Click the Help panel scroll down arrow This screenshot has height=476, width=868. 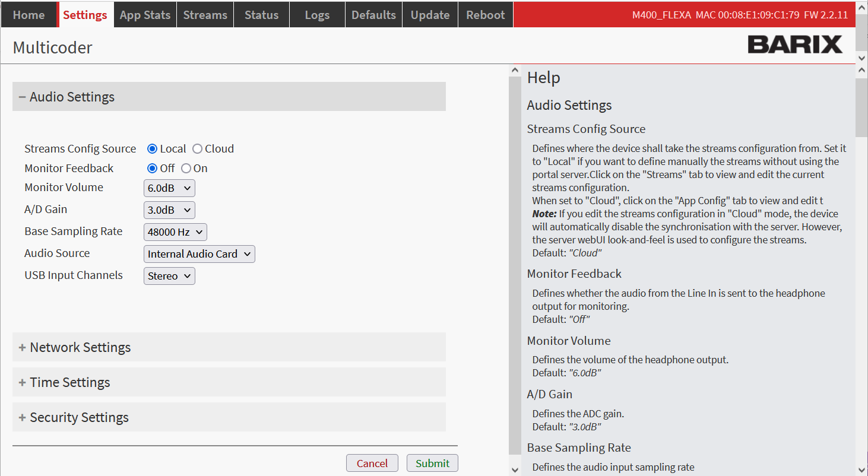[861, 469]
